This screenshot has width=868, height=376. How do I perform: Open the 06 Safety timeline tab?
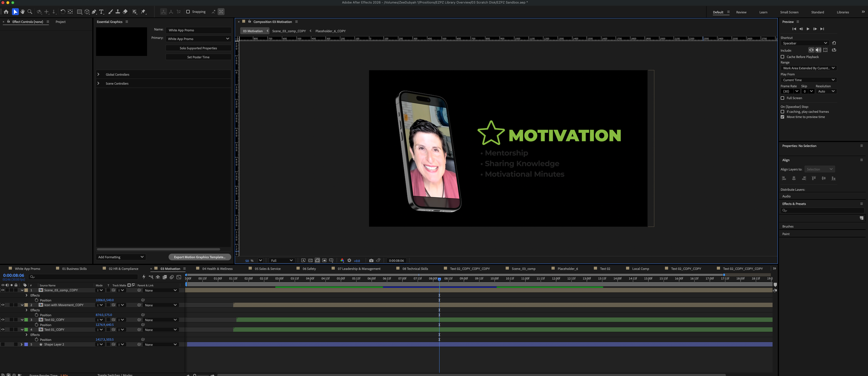tap(309, 269)
